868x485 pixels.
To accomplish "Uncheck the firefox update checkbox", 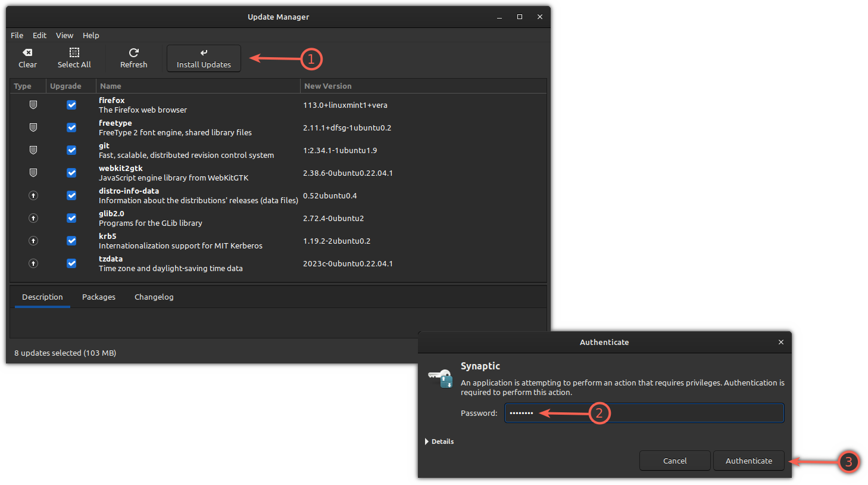I will 71,104.
